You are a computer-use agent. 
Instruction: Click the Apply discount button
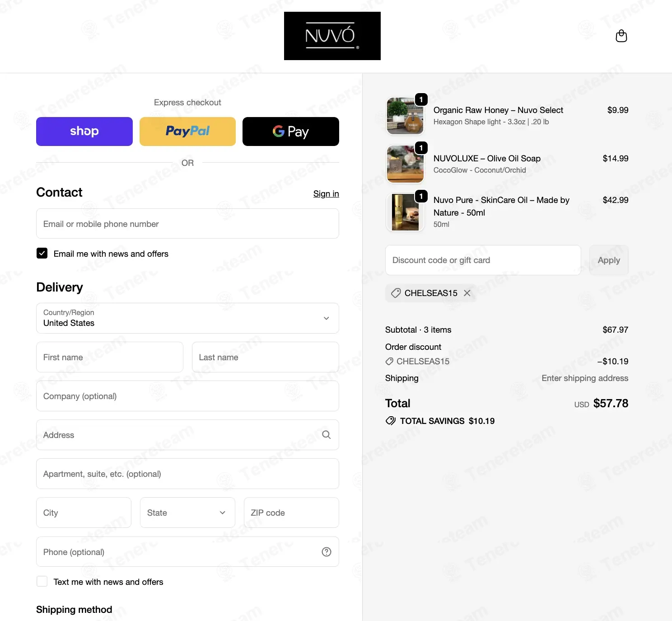coord(609,260)
